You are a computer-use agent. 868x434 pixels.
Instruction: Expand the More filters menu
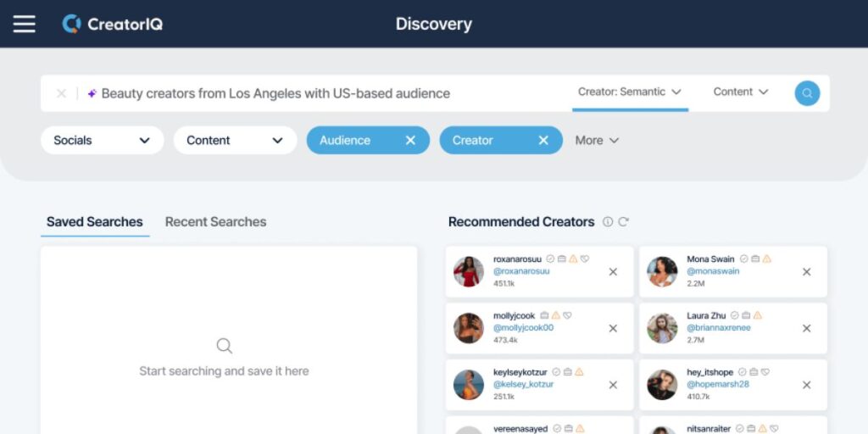click(597, 141)
